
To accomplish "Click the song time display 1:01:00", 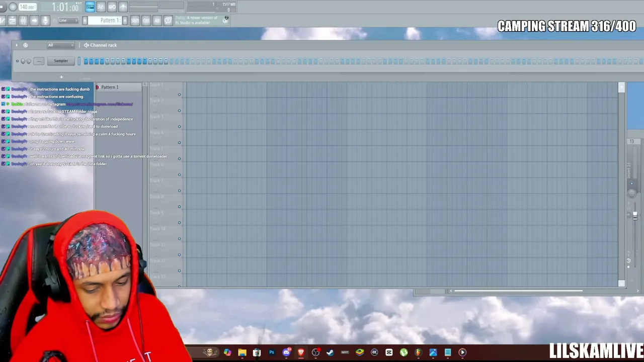I will 65,7.
